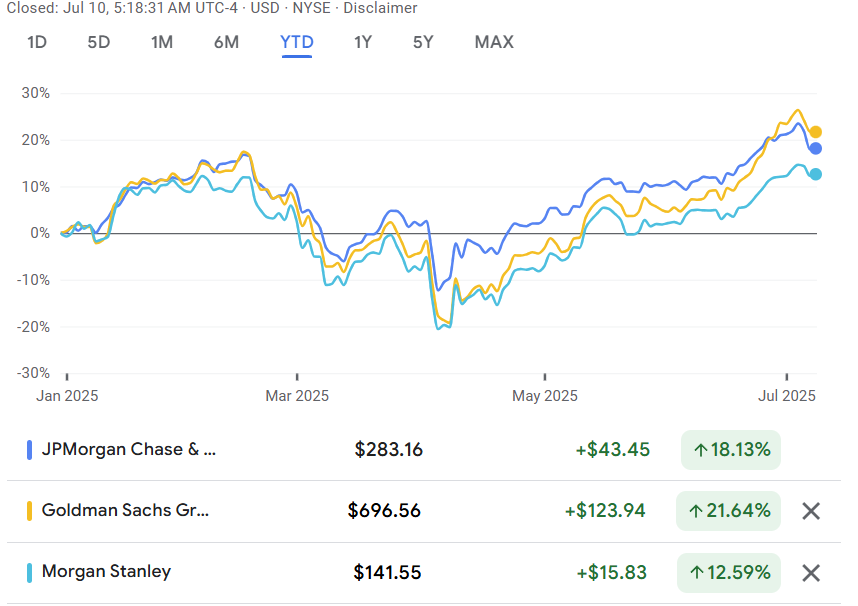Click the Mar 2025 axis label

click(297, 396)
